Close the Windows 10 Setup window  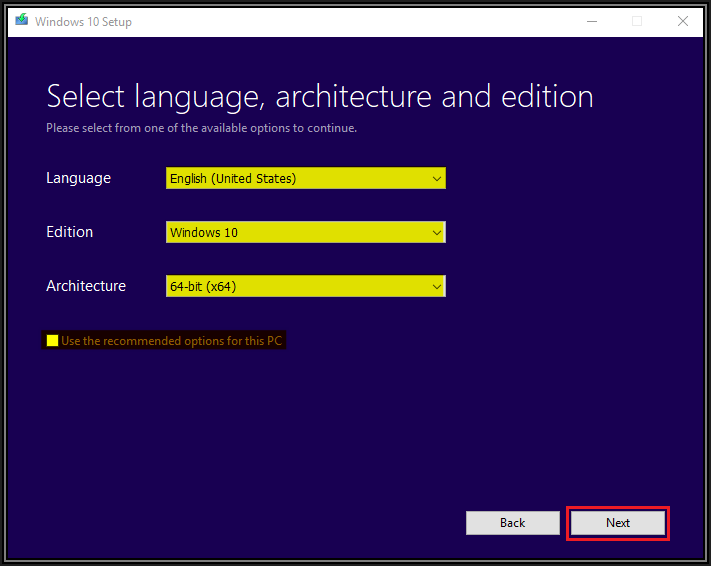tap(683, 21)
